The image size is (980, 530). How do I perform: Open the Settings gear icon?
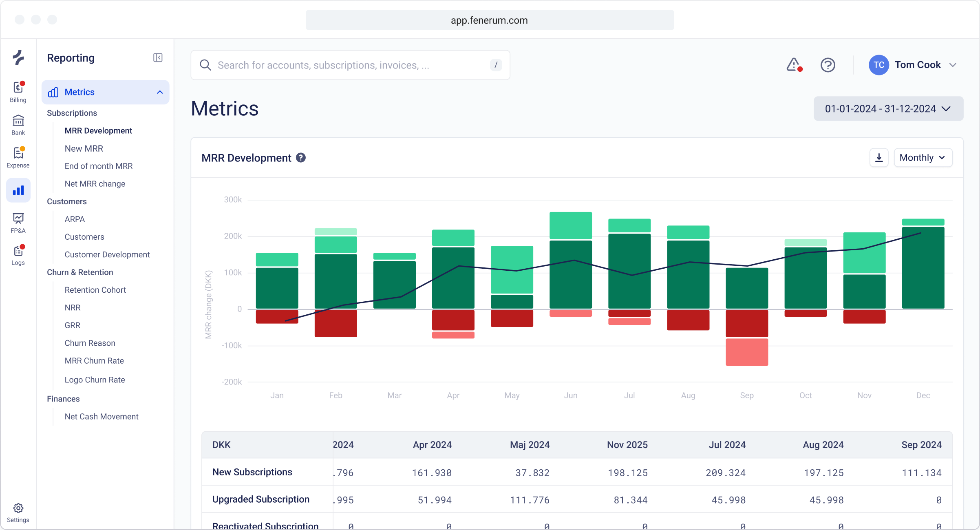18,508
